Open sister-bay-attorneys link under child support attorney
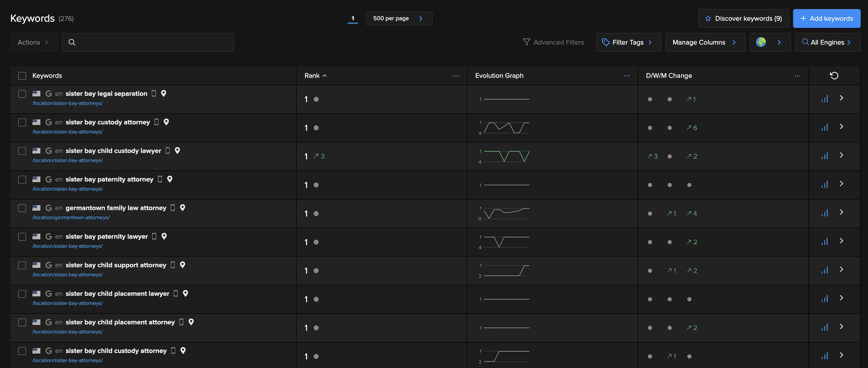 (x=67, y=275)
